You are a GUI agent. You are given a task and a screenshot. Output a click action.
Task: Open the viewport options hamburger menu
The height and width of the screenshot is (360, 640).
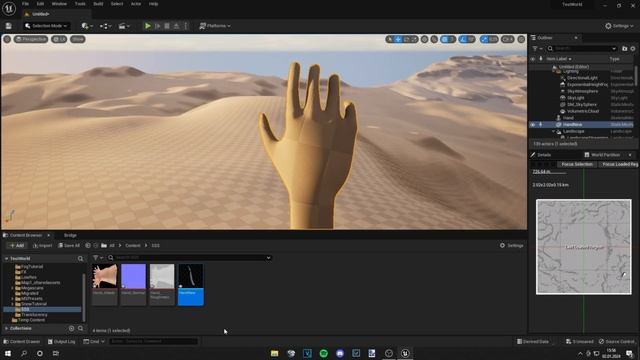[7, 39]
